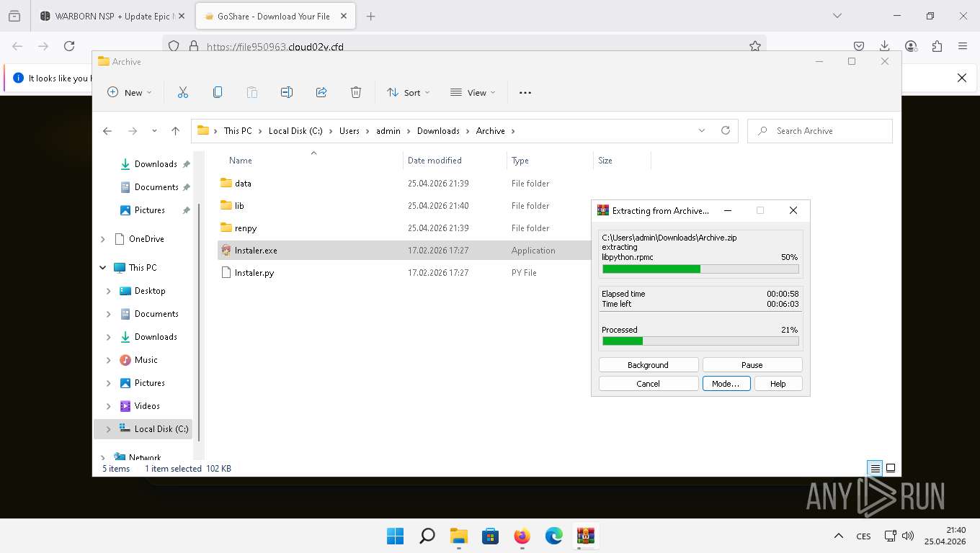The width and height of the screenshot is (980, 553).
Task: Show hidden system tray icons chevron
Action: (x=838, y=536)
